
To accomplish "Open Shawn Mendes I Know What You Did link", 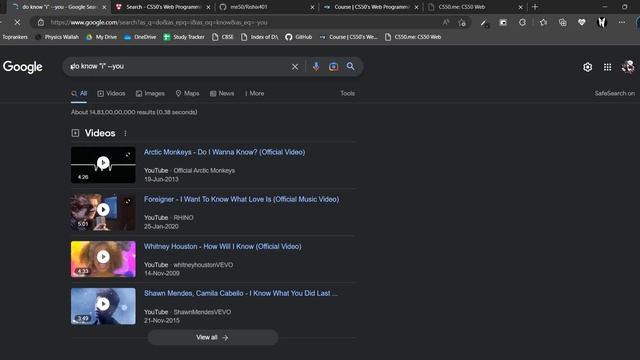I will (x=241, y=293).
